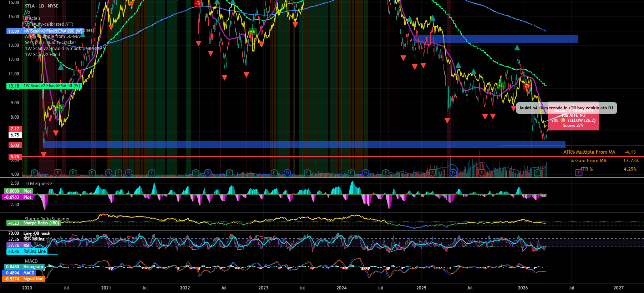Click the 13.99 blue price axis label
This screenshot has height=293, width=644.
coord(14,31)
